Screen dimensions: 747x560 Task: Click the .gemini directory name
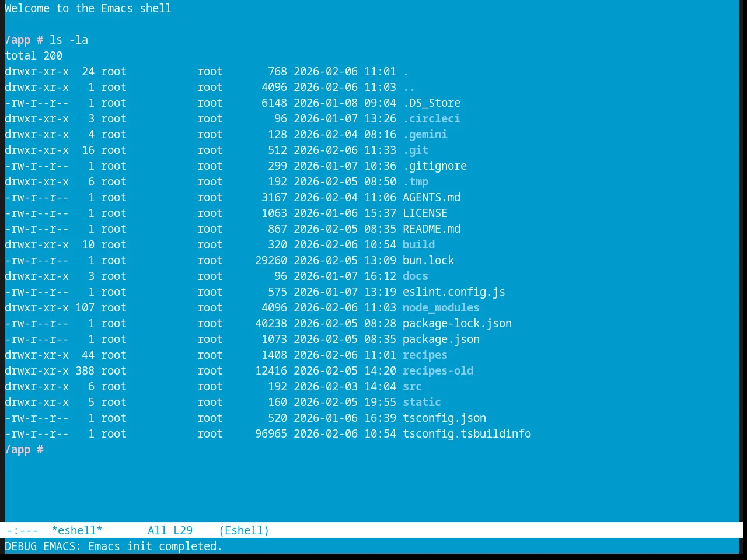425,134
